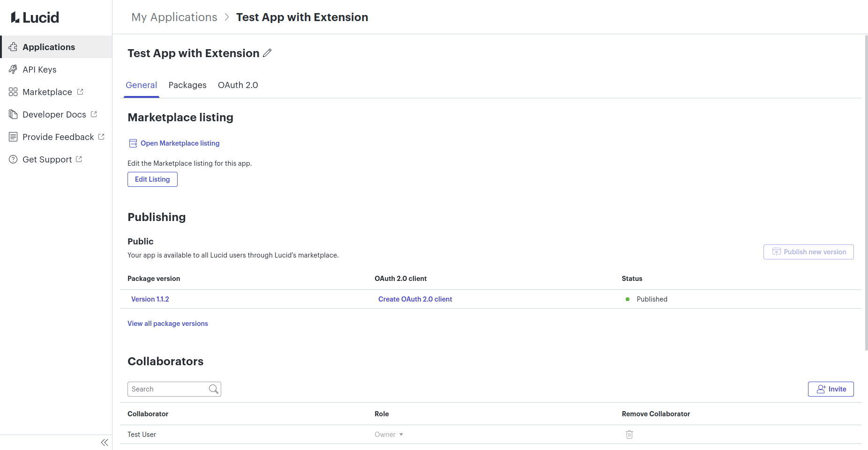Viewport: 868px width, 450px height.
Task: Open Get Support from the sidebar
Action: pyautogui.click(x=56, y=159)
